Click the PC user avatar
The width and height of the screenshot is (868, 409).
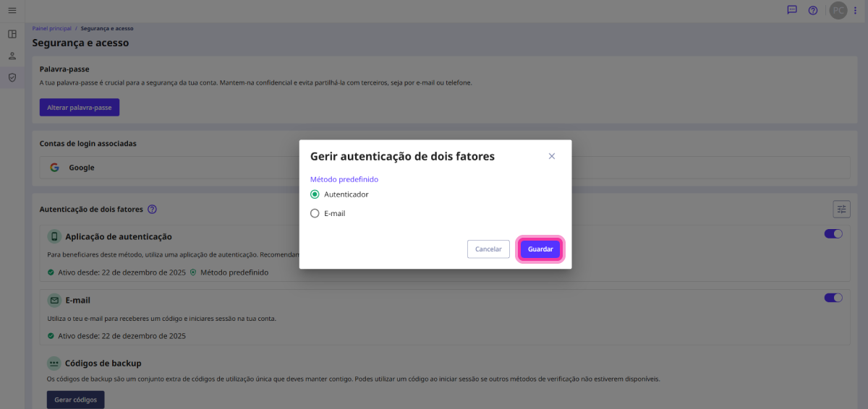838,10
